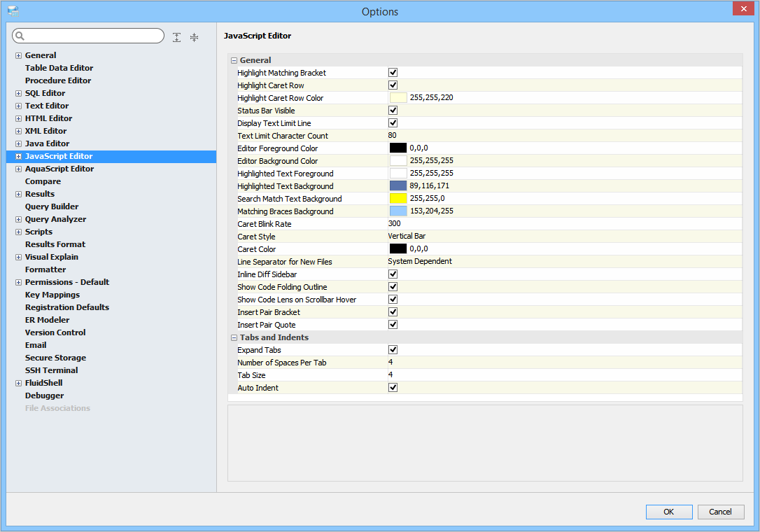Click the OK button
The height and width of the screenshot is (532, 760).
tap(669, 512)
